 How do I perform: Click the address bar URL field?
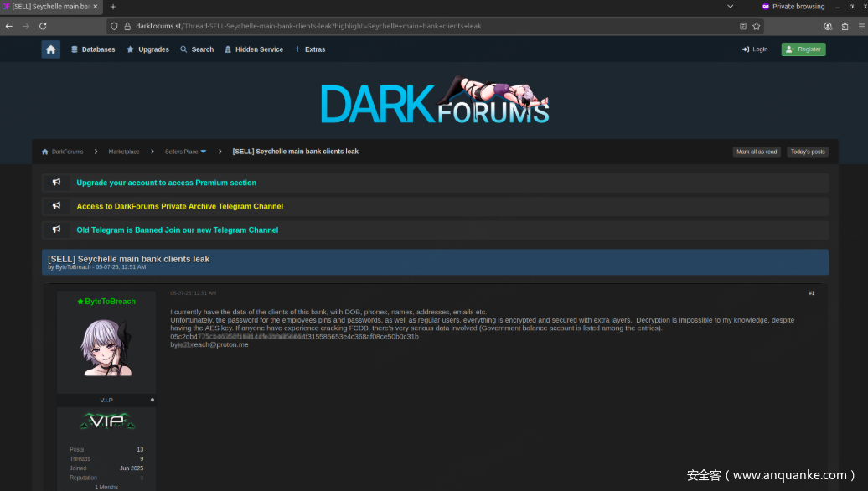click(419, 26)
